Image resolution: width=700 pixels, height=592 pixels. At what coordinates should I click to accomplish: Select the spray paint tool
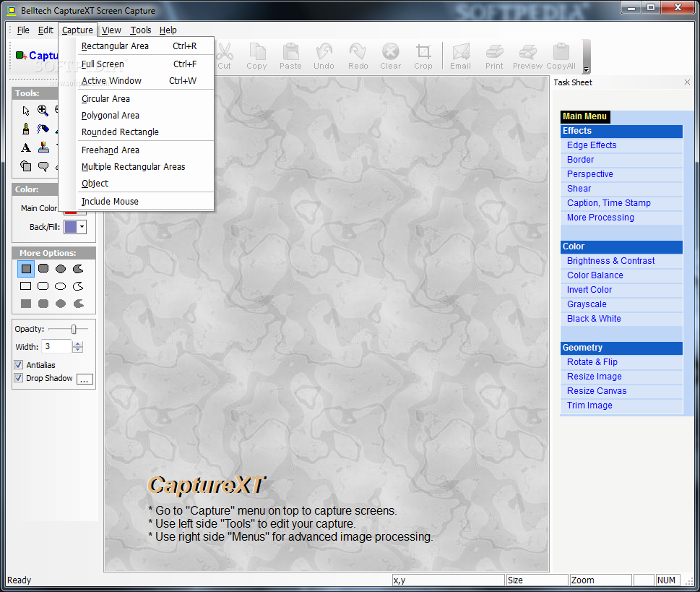coord(43,129)
